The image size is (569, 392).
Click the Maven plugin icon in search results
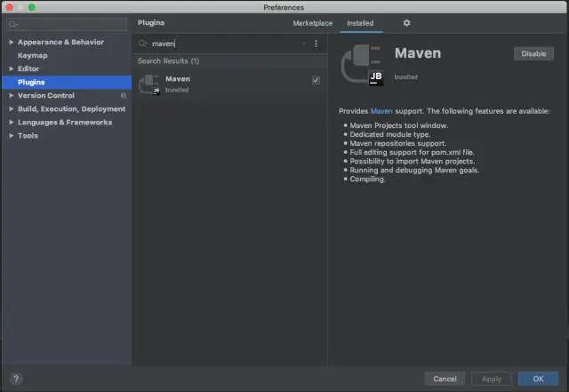(149, 84)
